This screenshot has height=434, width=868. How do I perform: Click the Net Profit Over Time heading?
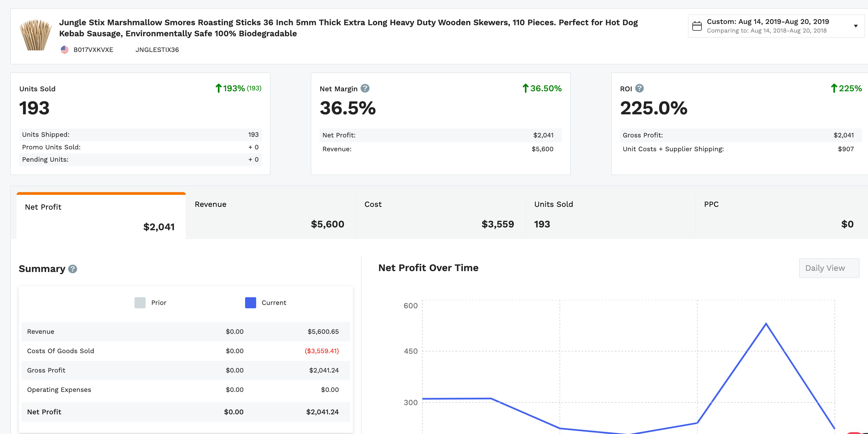click(428, 268)
